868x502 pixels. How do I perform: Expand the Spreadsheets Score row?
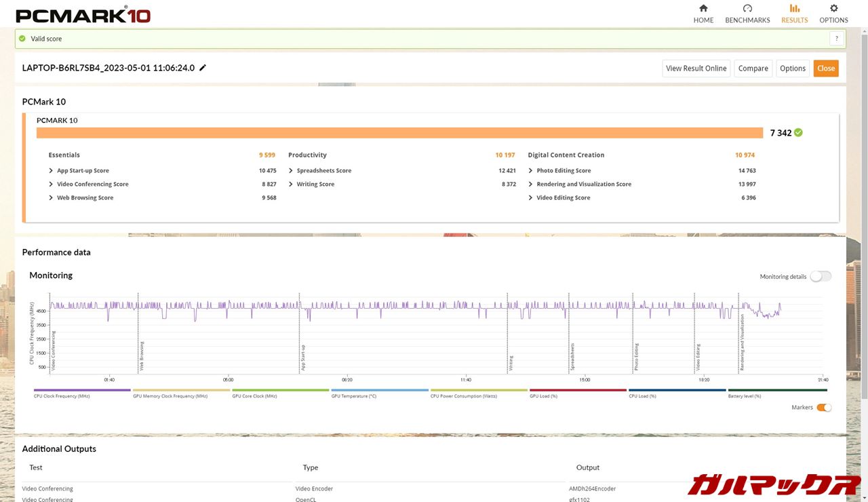[x=291, y=171]
